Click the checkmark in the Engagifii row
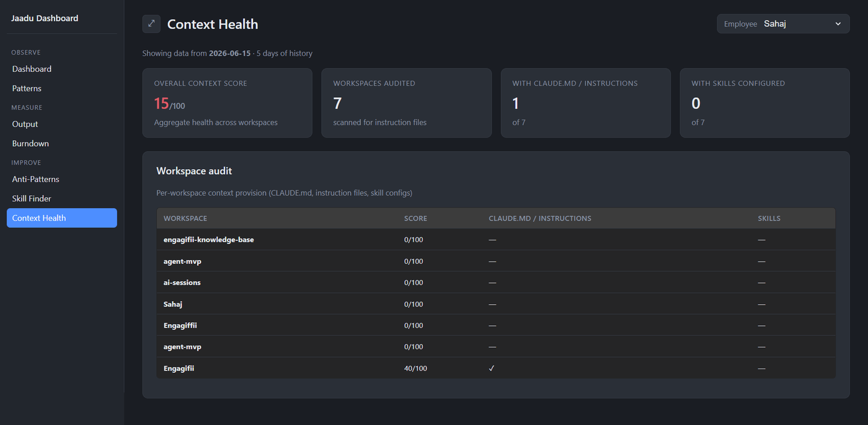The height and width of the screenshot is (425, 868). point(492,368)
